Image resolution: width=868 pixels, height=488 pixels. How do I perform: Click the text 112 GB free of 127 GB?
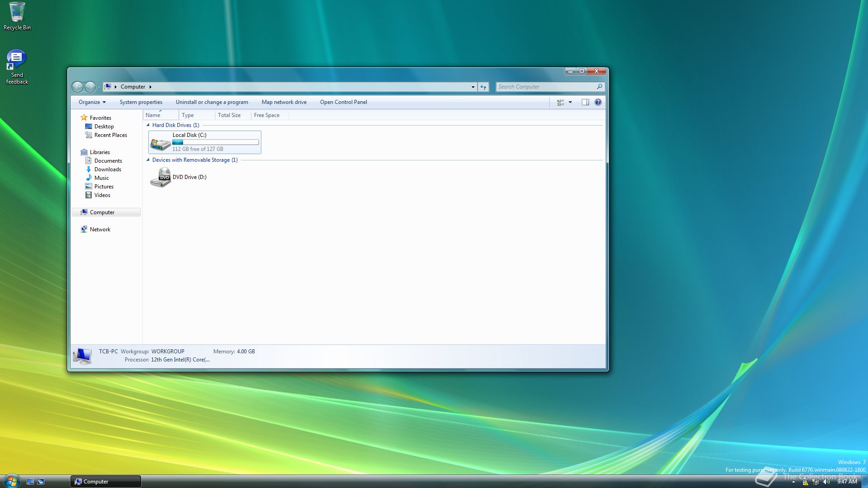[x=198, y=149]
